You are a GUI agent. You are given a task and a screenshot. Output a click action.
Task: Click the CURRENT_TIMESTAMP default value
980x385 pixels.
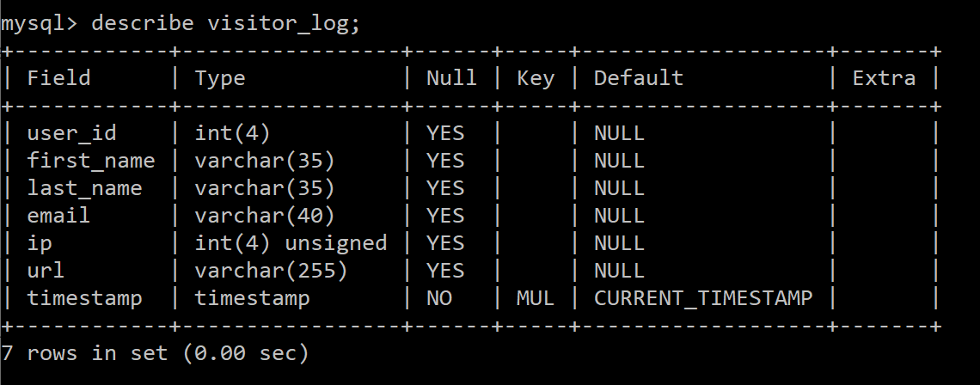tap(703, 298)
